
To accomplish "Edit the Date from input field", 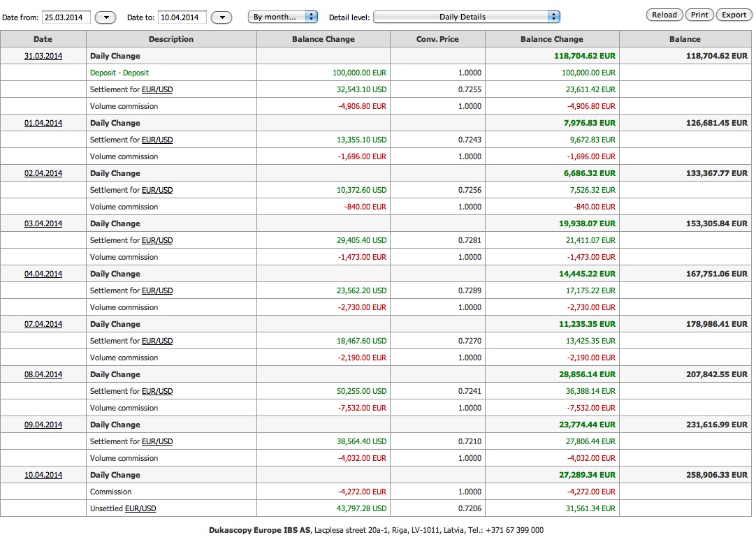I will (66, 17).
